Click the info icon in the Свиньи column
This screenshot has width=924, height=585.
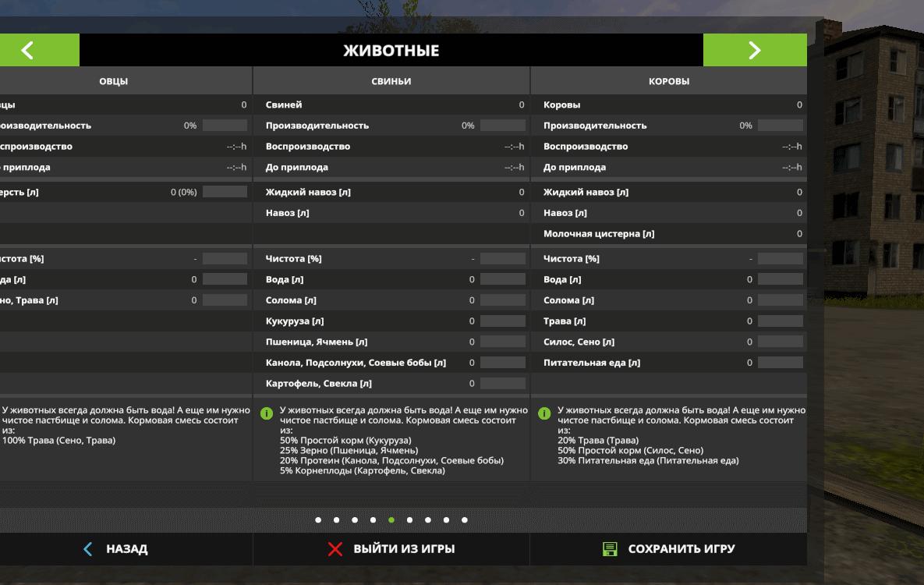pos(267,413)
